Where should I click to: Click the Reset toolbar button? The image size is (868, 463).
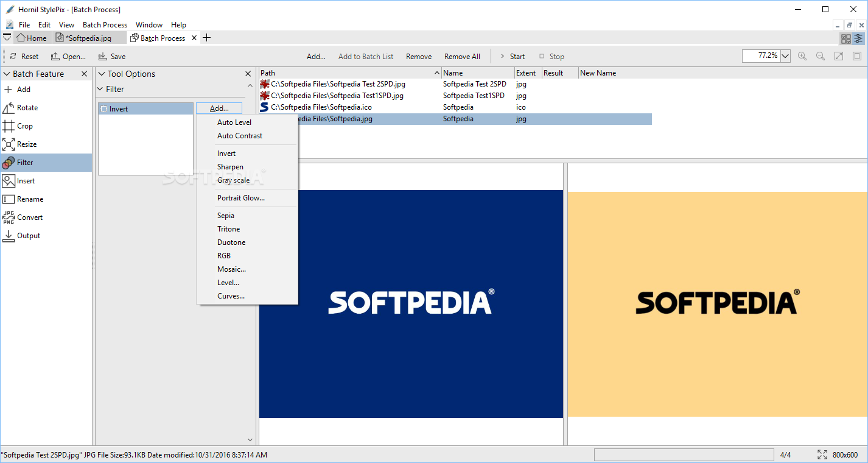[24, 57]
